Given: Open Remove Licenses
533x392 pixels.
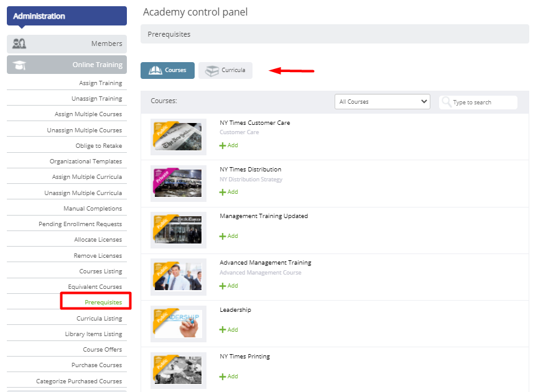Looking at the screenshot, I should point(98,255).
